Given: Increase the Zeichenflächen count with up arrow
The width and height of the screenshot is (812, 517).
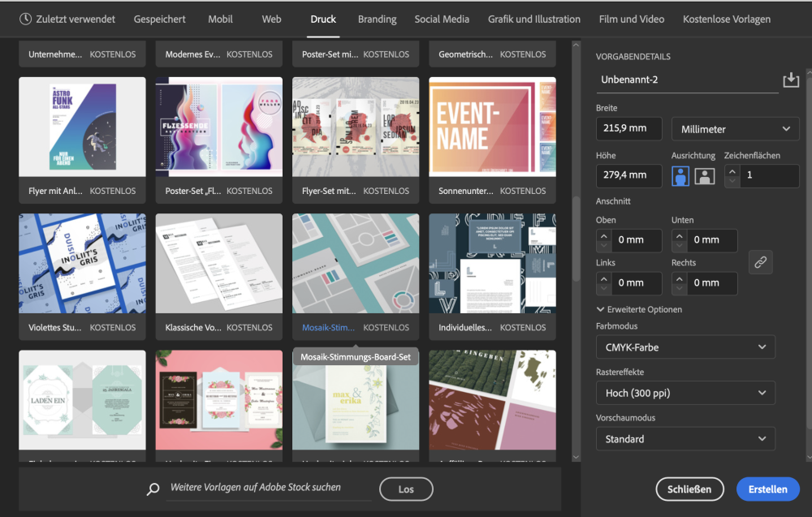Looking at the screenshot, I should click(x=732, y=170).
